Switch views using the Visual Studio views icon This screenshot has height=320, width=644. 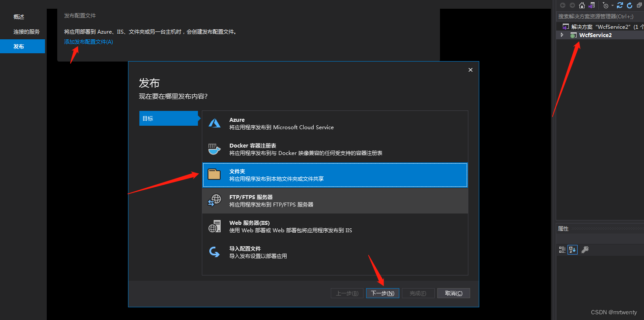coord(592,5)
